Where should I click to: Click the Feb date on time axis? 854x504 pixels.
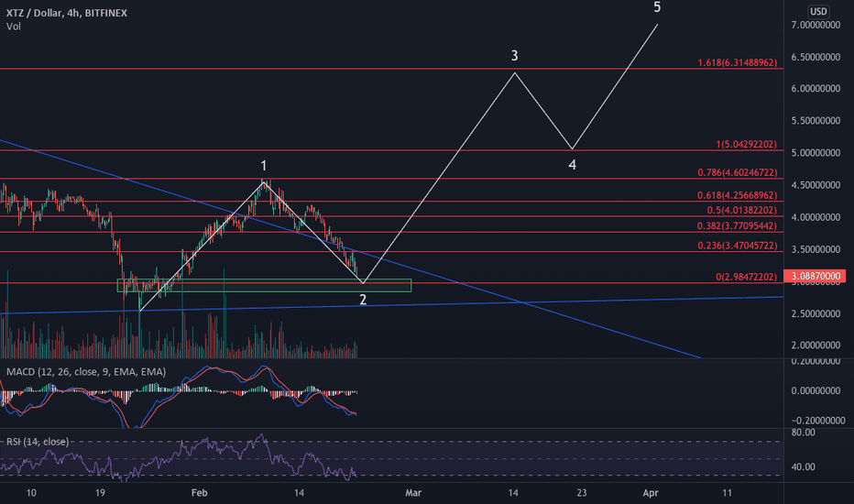coord(200,493)
